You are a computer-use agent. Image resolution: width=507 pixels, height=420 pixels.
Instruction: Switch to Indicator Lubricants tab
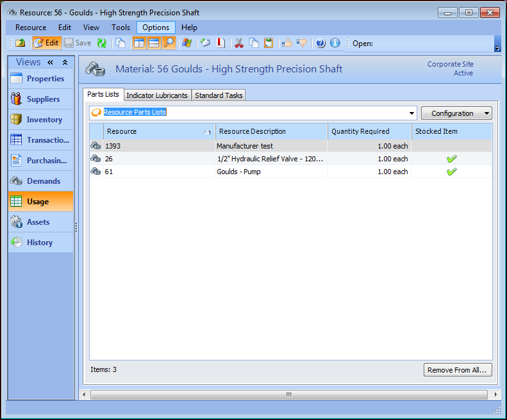click(157, 95)
